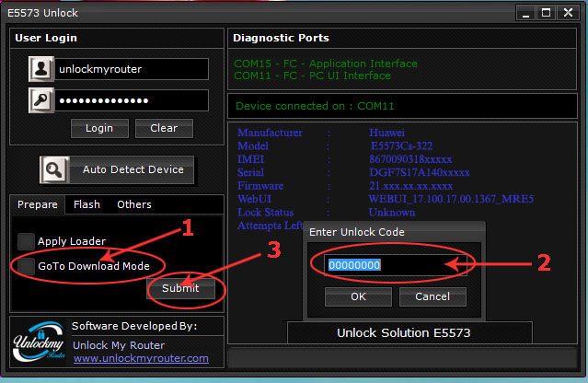Maximize the E5573 Unlock window

[x=547, y=13]
